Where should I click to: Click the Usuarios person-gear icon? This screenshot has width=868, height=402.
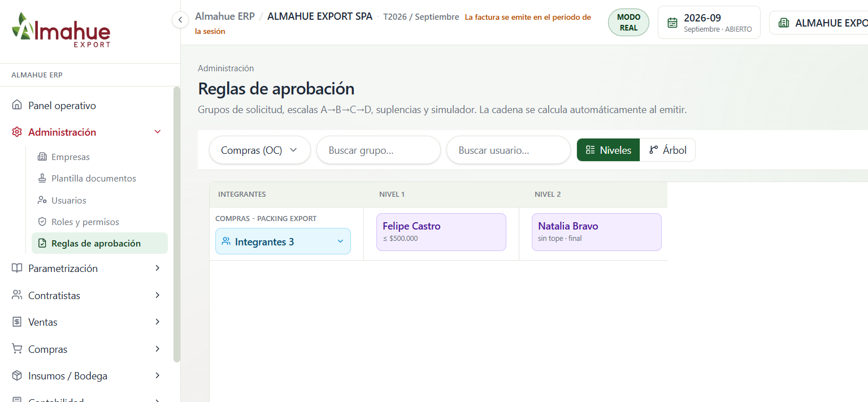pyautogui.click(x=42, y=200)
